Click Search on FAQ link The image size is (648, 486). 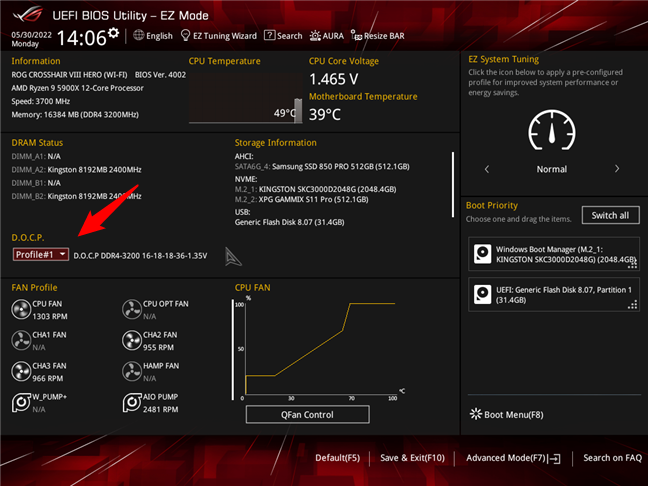(612, 458)
